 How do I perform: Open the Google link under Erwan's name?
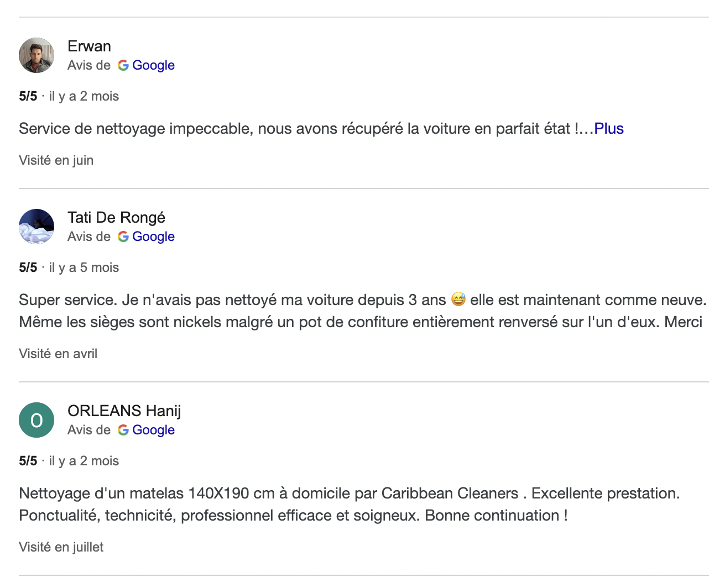pos(153,65)
